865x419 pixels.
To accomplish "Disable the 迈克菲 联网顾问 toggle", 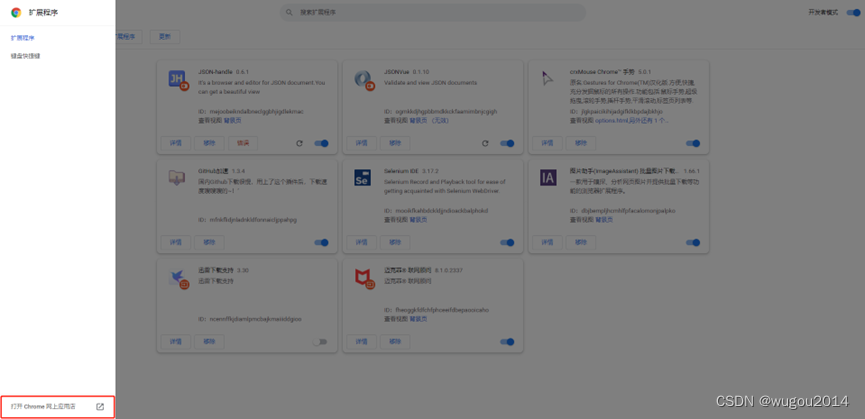I will point(508,342).
